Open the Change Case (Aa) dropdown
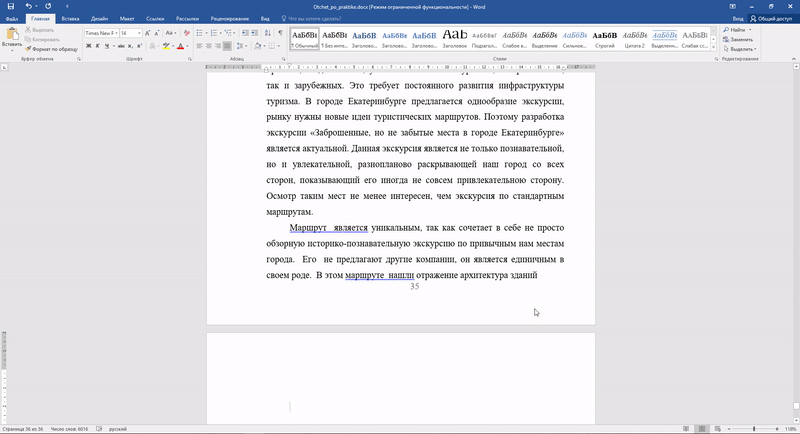 [x=170, y=33]
